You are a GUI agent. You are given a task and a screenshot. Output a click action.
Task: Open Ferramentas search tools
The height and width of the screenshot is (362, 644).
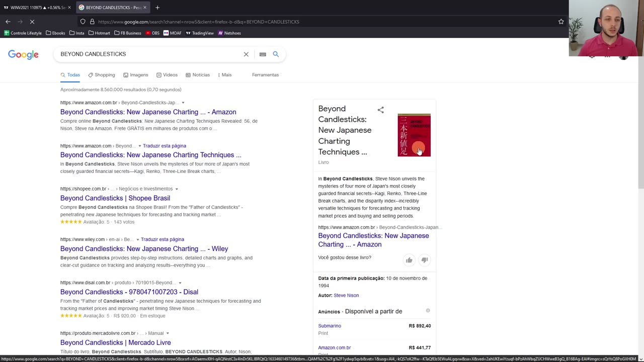[265, 75]
